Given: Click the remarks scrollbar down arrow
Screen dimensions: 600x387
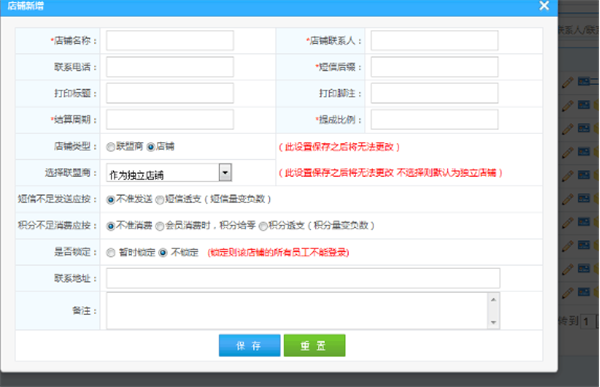Looking at the screenshot, I should pos(493,322).
